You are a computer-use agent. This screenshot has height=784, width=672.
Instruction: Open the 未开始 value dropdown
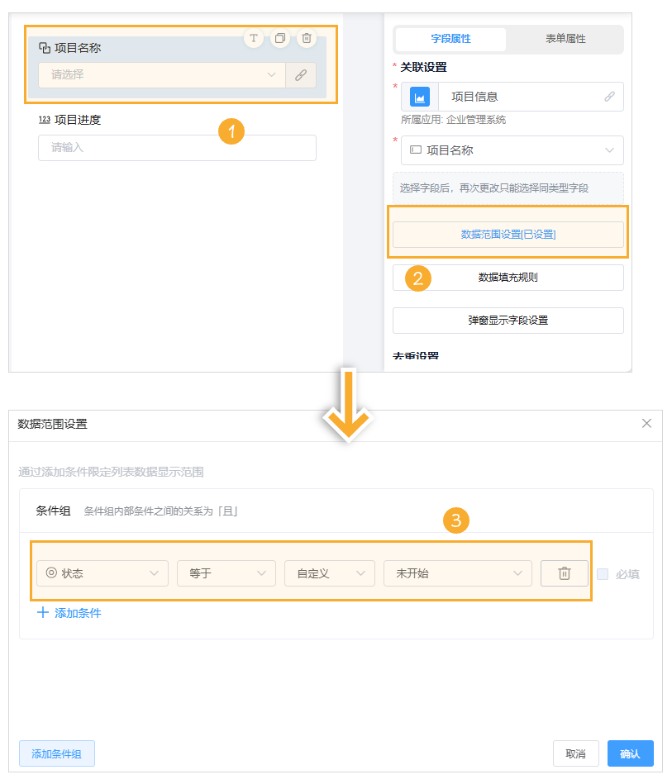457,573
